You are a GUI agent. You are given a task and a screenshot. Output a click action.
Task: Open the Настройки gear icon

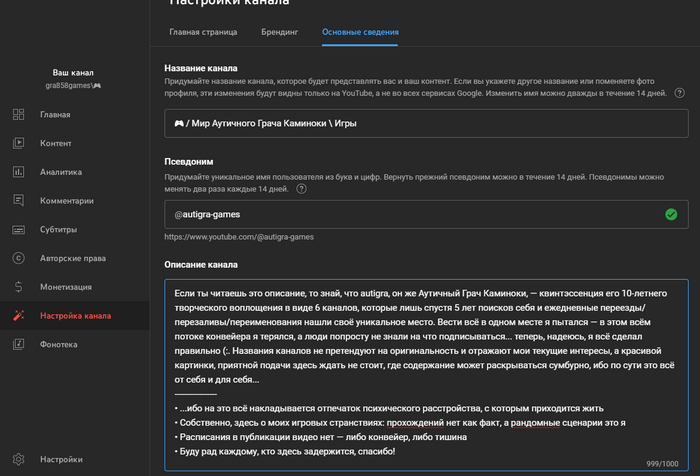19,460
